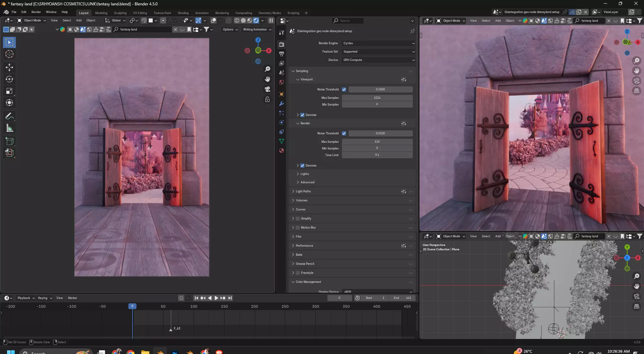Click zoom icon in left viewport
The height and width of the screenshot is (354, 644).
(x=267, y=69)
